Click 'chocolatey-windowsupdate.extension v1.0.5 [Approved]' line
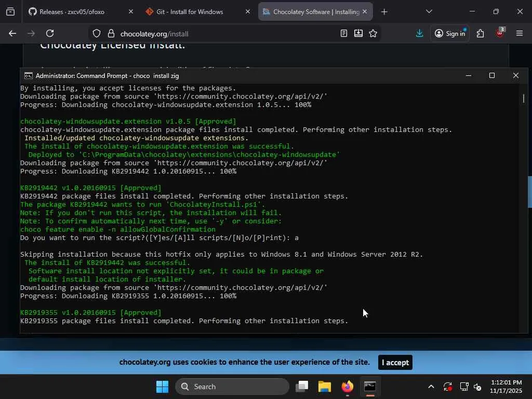Screen dimensions: 532x399 pos(128,122)
